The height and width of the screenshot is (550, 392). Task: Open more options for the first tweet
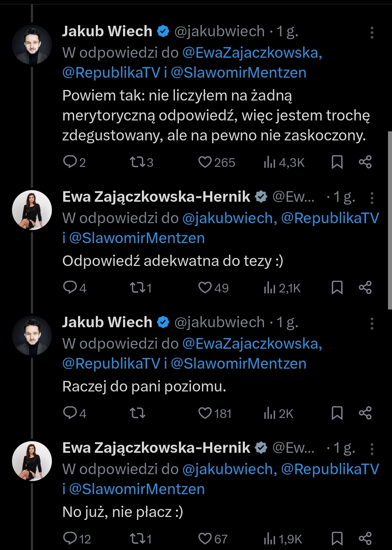coord(372,33)
